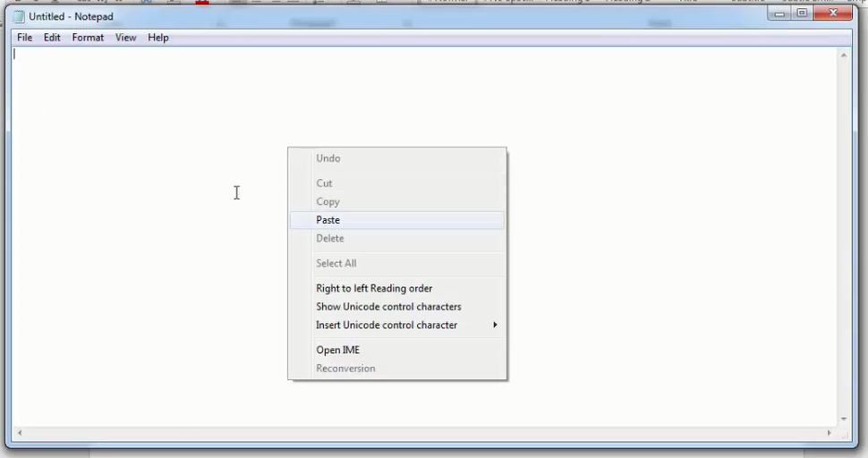Click the horizontal scrollbar right arrow

click(830, 433)
